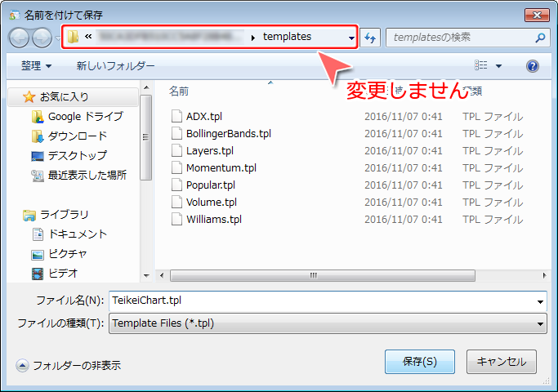Click the ダウンロード folder icon
The height and width of the screenshot is (392, 558).
point(38,136)
